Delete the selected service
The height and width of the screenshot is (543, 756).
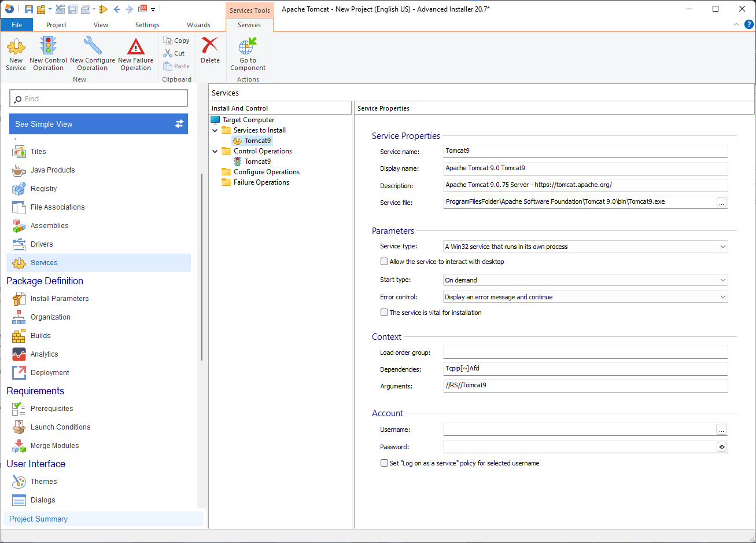coord(211,50)
